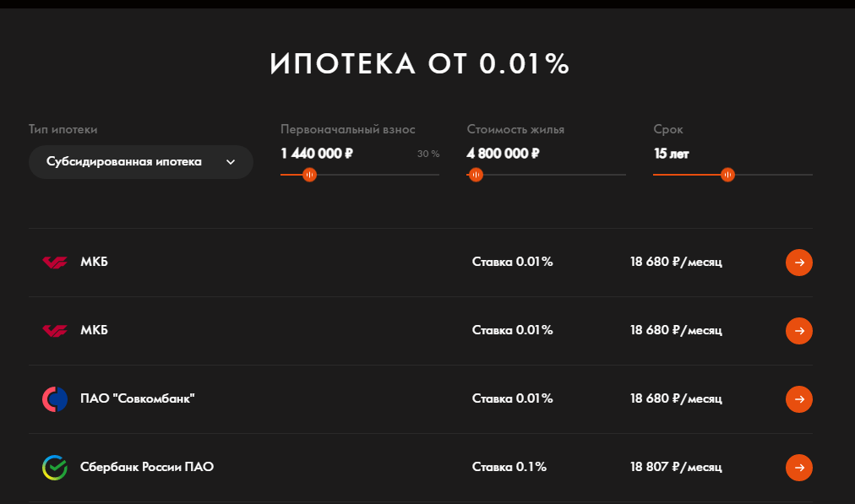This screenshot has height=504, width=855.
Task: Click the Первоначальный взнос slider handle
Action: click(309, 175)
